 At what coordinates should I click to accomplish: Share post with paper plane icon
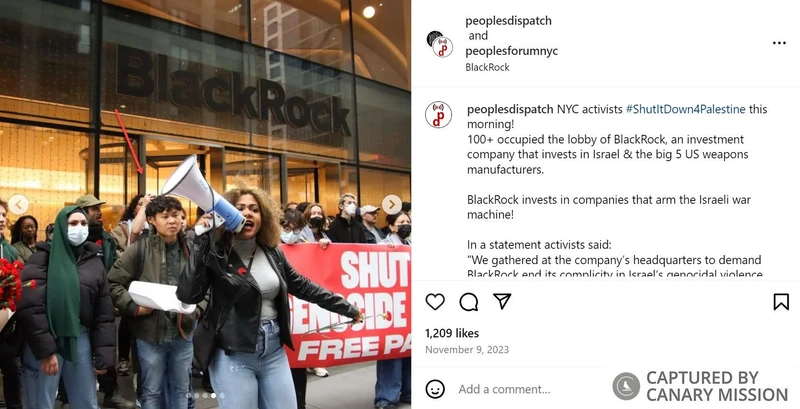tap(502, 301)
